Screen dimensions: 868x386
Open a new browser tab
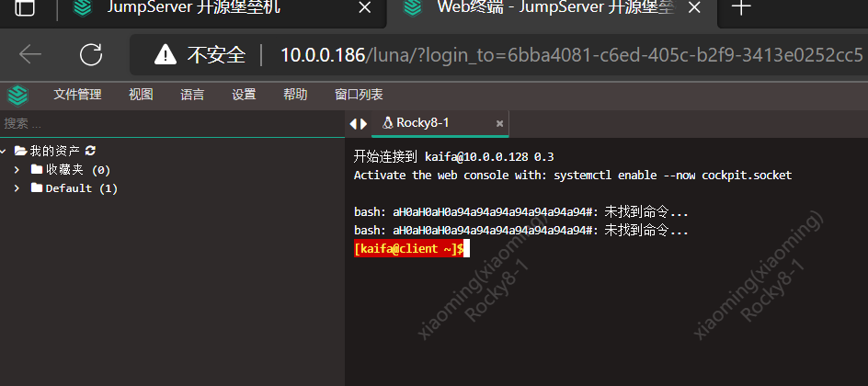(x=741, y=7)
